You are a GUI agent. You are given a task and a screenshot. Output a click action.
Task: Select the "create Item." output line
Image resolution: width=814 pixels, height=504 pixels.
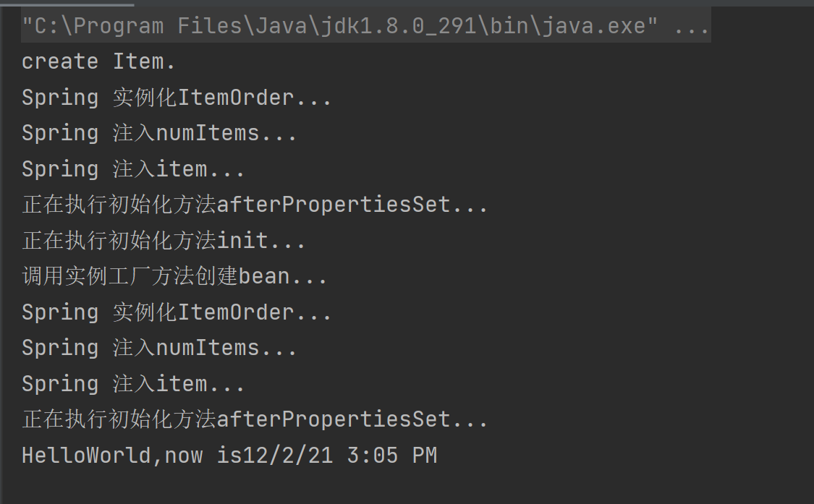[98, 61]
